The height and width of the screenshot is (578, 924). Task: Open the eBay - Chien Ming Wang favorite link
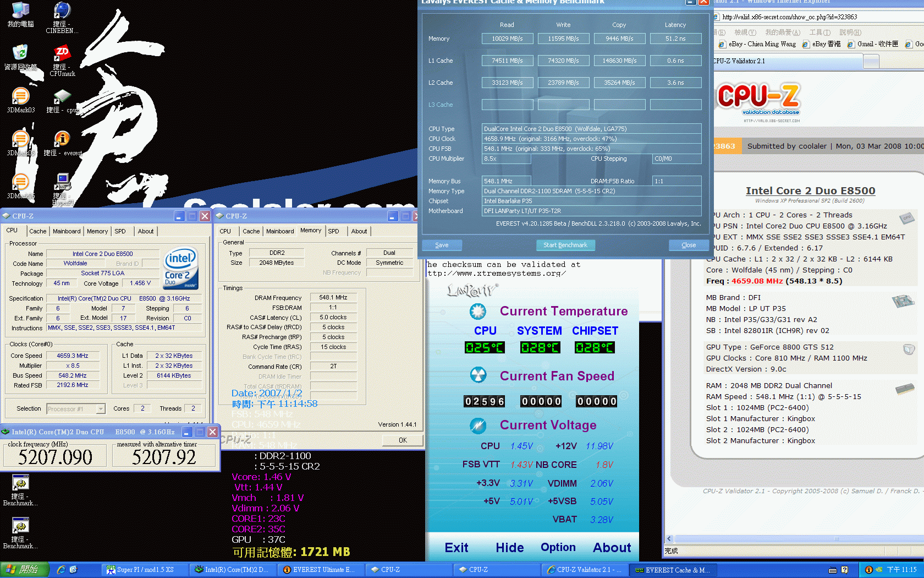757,44
